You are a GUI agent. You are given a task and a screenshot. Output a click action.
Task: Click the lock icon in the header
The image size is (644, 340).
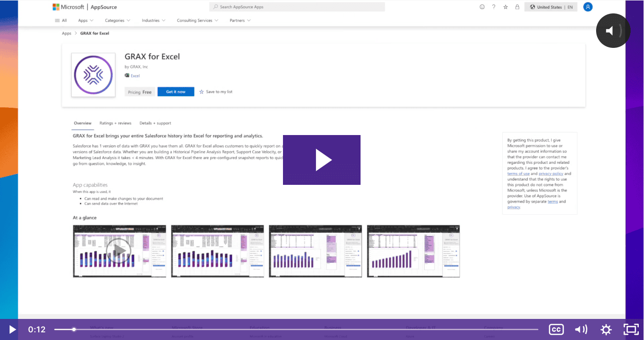(x=517, y=7)
